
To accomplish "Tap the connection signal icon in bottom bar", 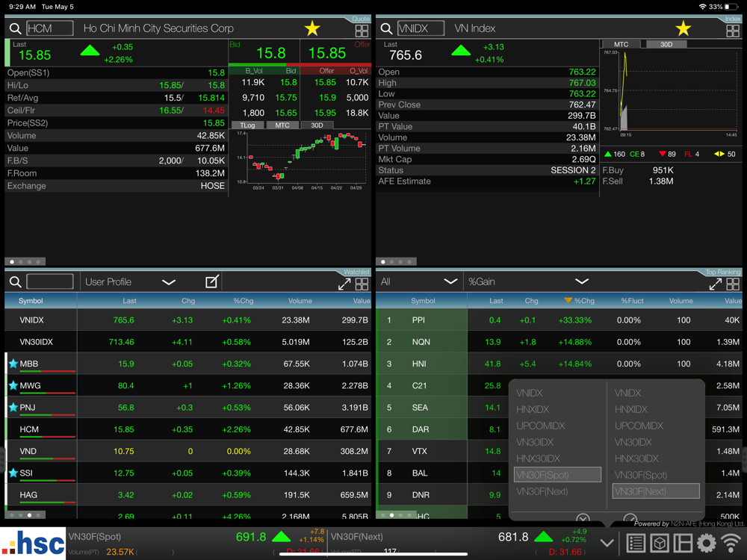I will 731,543.
